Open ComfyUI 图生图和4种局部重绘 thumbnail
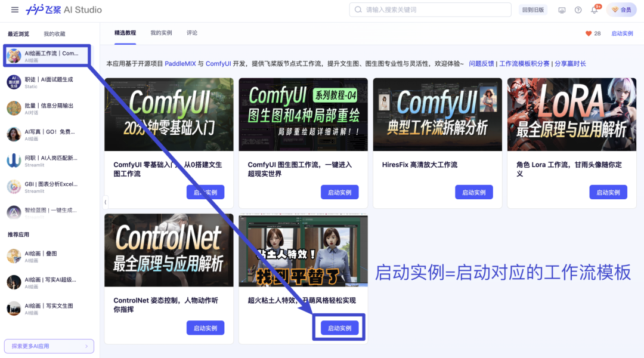The width and height of the screenshot is (644, 358). pos(303,115)
